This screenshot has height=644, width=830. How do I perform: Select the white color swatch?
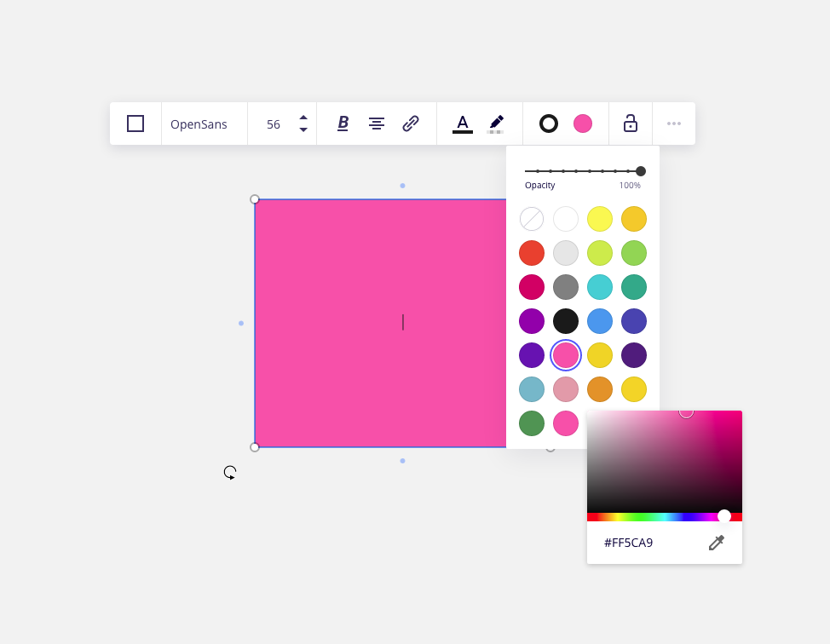(566, 219)
